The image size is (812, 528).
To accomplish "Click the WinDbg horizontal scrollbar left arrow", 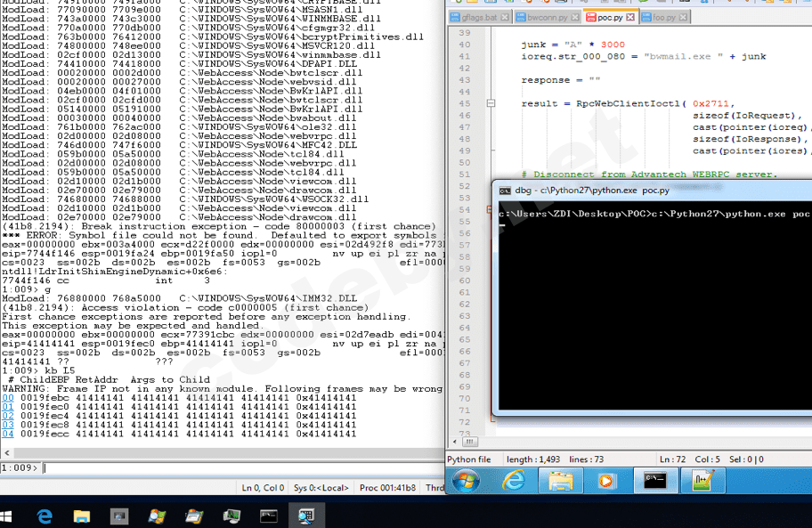I will tap(6, 451).
